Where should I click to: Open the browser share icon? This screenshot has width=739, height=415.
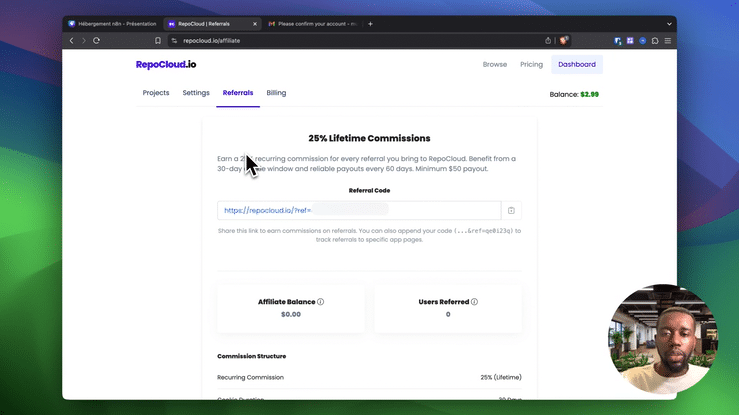(x=548, y=41)
